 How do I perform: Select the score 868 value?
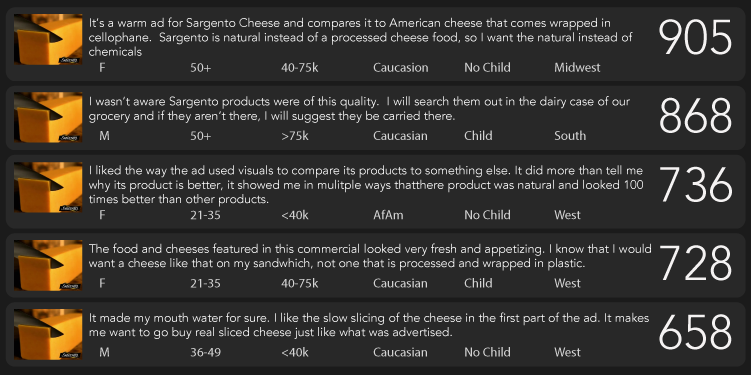695,116
